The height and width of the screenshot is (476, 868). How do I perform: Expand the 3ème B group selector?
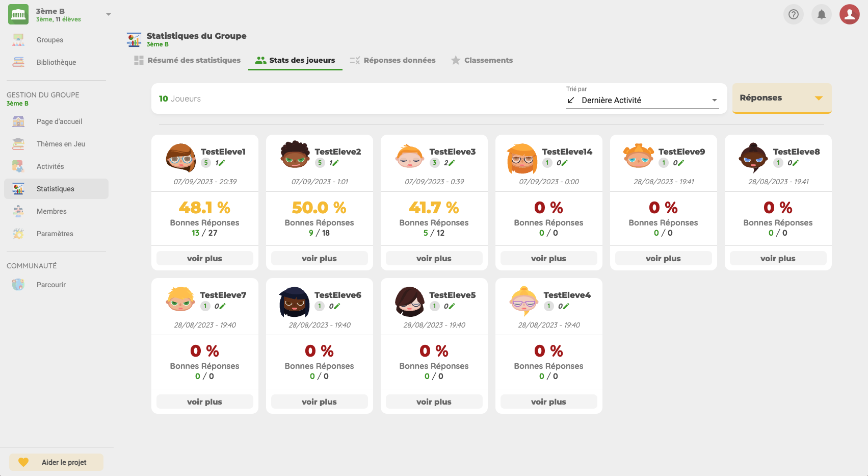[x=108, y=14]
